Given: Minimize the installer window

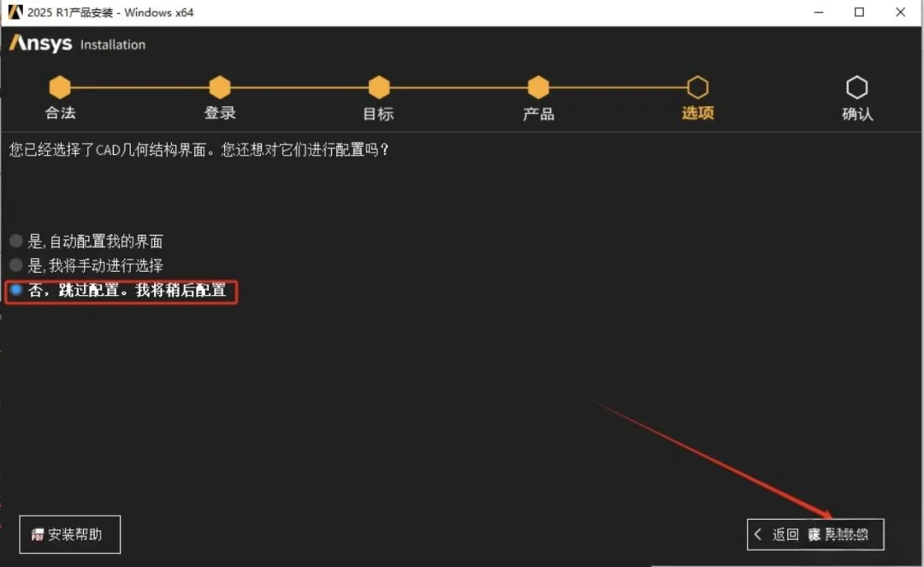Looking at the screenshot, I should (819, 12).
